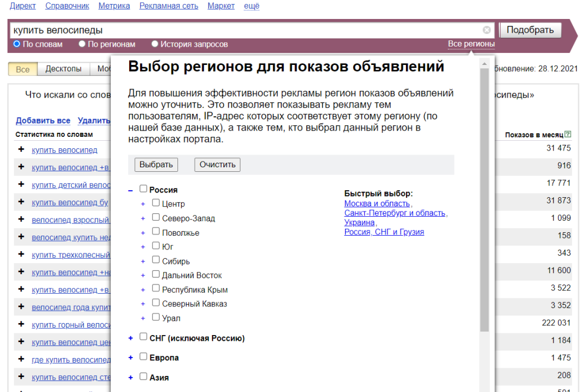Switch to the Десктопы tab
The image size is (588, 392).
pos(63,69)
